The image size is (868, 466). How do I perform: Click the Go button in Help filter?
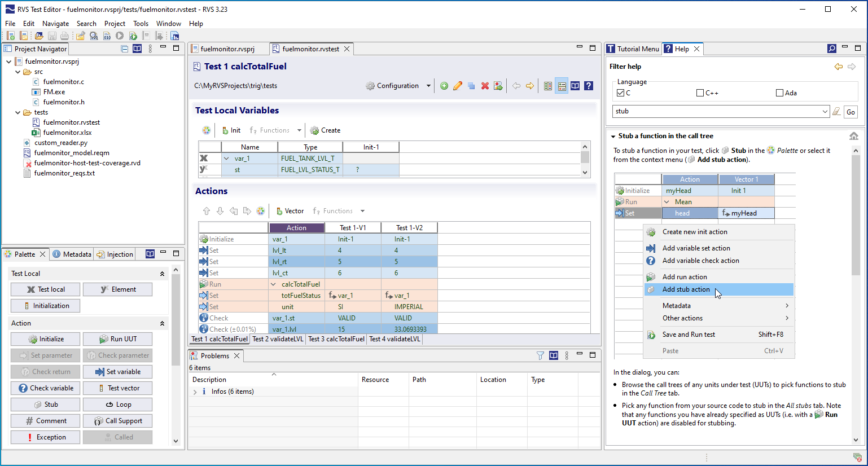(851, 112)
